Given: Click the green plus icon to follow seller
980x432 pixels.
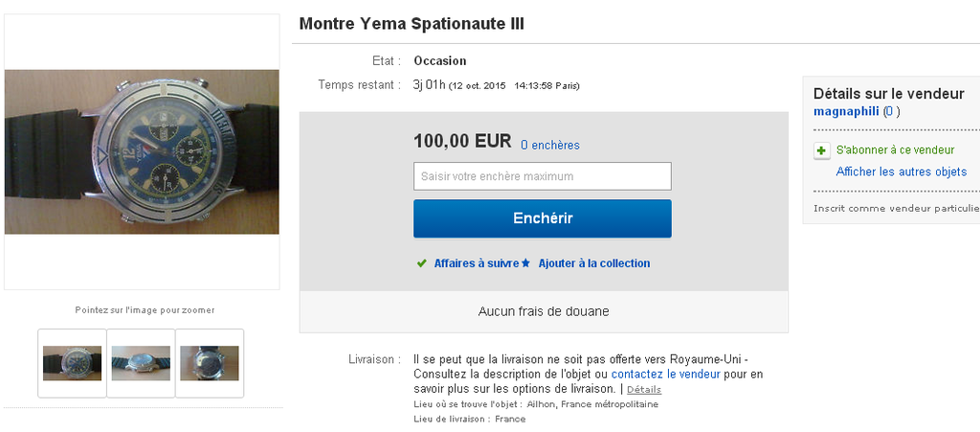Looking at the screenshot, I should point(821,151).
